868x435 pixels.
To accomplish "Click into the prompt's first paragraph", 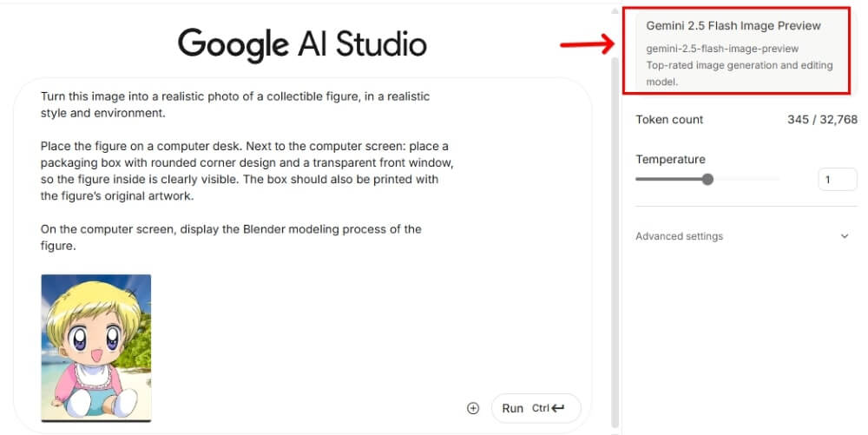I will click(x=234, y=104).
